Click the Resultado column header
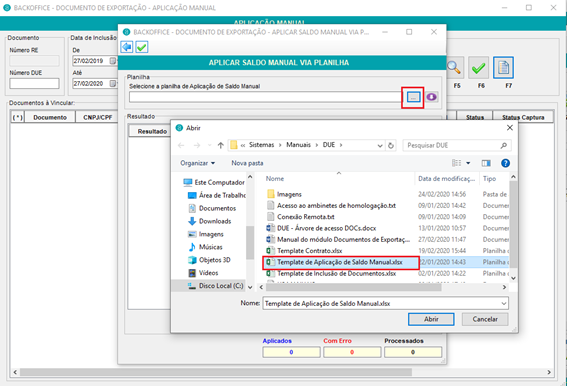567x386 pixels. pyautogui.click(x=150, y=131)
